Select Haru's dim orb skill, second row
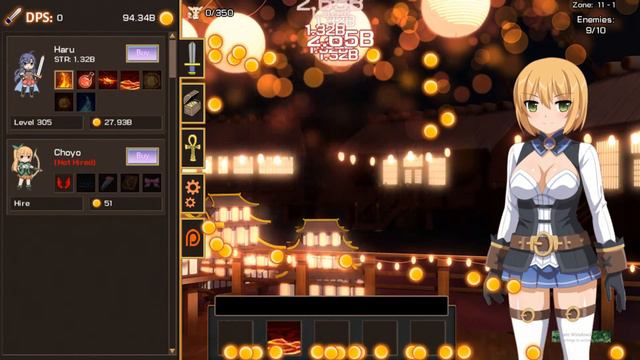Screen dimensions: 640x360 64,102
